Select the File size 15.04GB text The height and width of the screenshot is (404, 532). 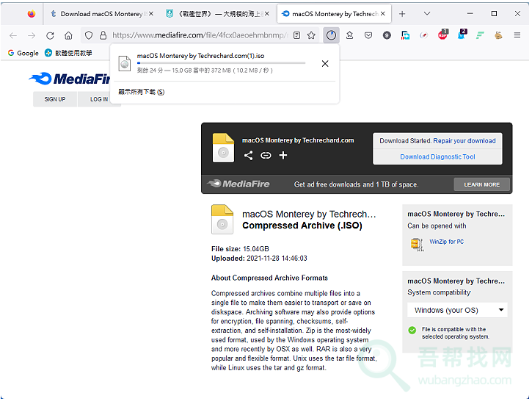240,249
